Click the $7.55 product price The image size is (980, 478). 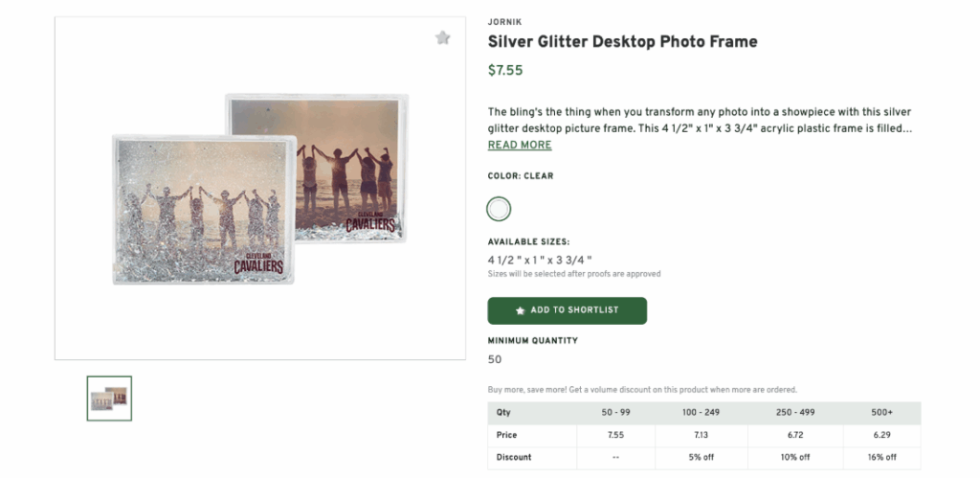click(x=505, y=70)
